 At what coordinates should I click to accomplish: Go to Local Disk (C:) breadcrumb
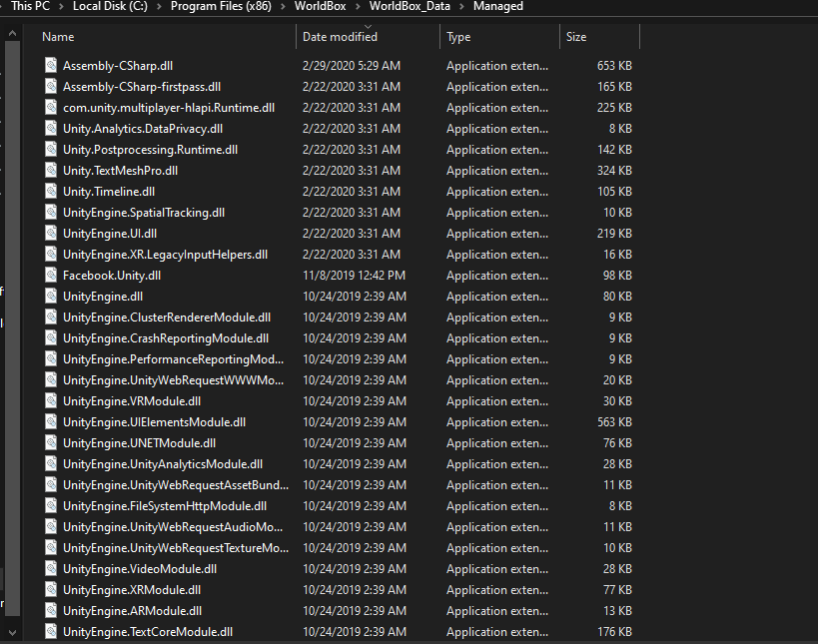pos(110,6)
